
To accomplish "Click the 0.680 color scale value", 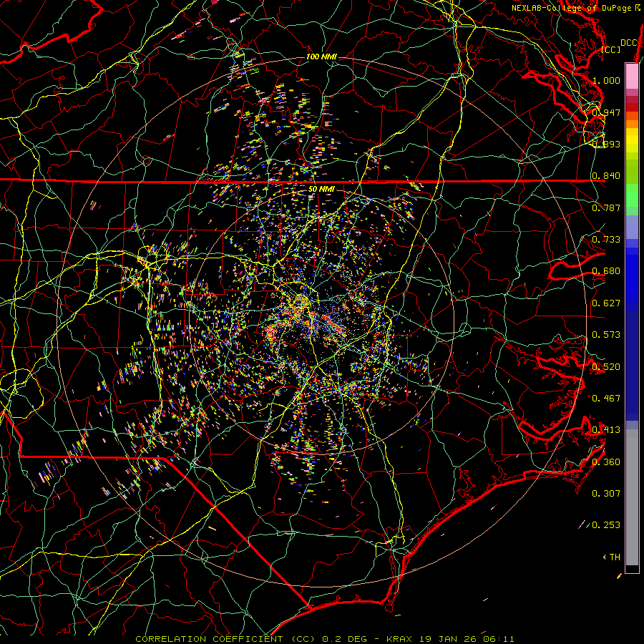I will click(606, 271).
